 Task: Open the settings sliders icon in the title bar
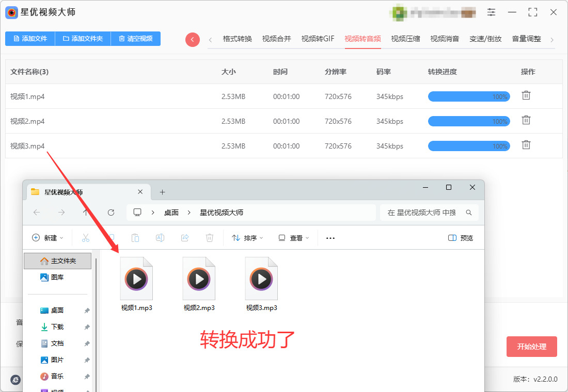[491, 12]
